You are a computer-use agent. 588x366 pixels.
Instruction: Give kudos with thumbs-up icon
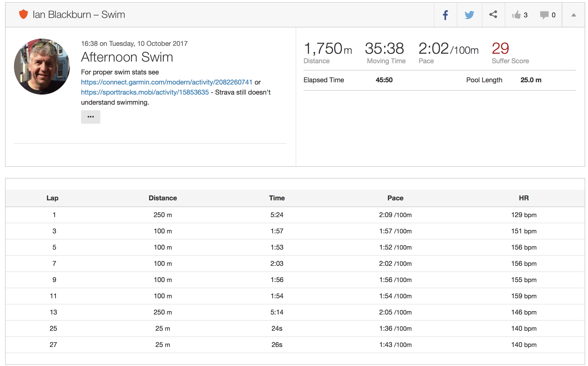pos(516,15)
